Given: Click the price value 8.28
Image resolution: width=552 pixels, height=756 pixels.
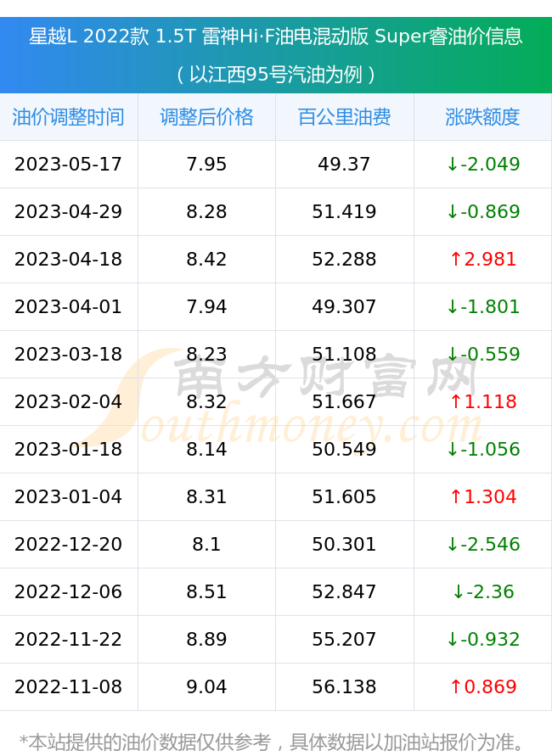Looking at the screenshot, I should pos(206,211).
